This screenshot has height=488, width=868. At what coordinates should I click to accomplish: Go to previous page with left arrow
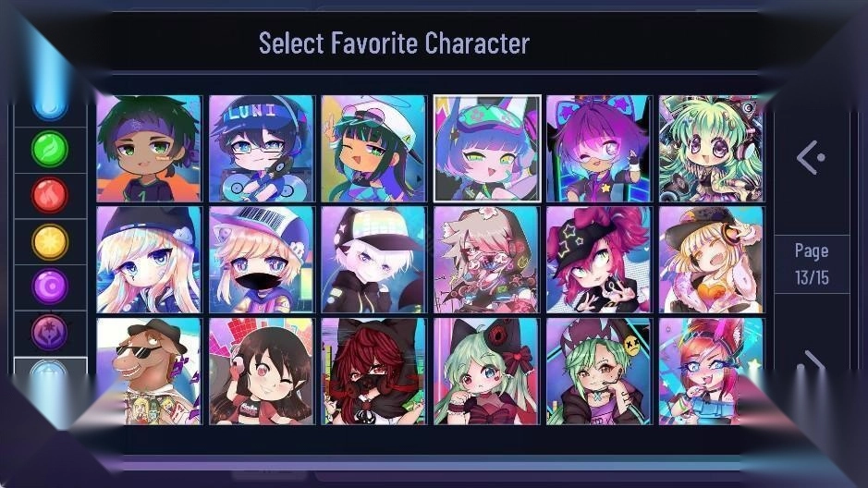click(811, 158)
